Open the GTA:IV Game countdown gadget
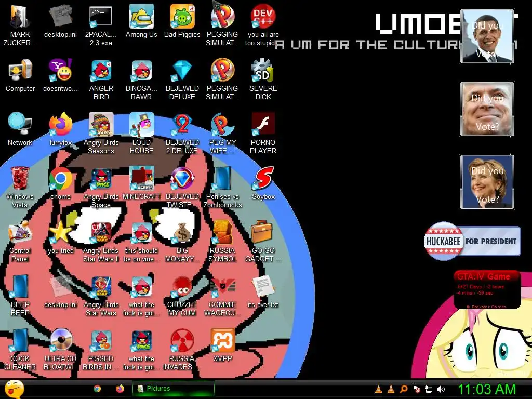Screen dimensions: 532x399 pyautogui.click(x=487, y=290)
